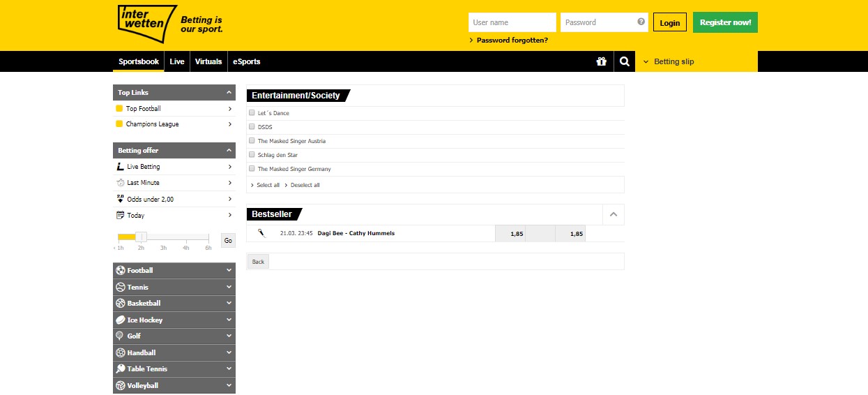Open Top Football link
Image resolution: width=868 pixels, height=395 pixels.
pos(174,108)
